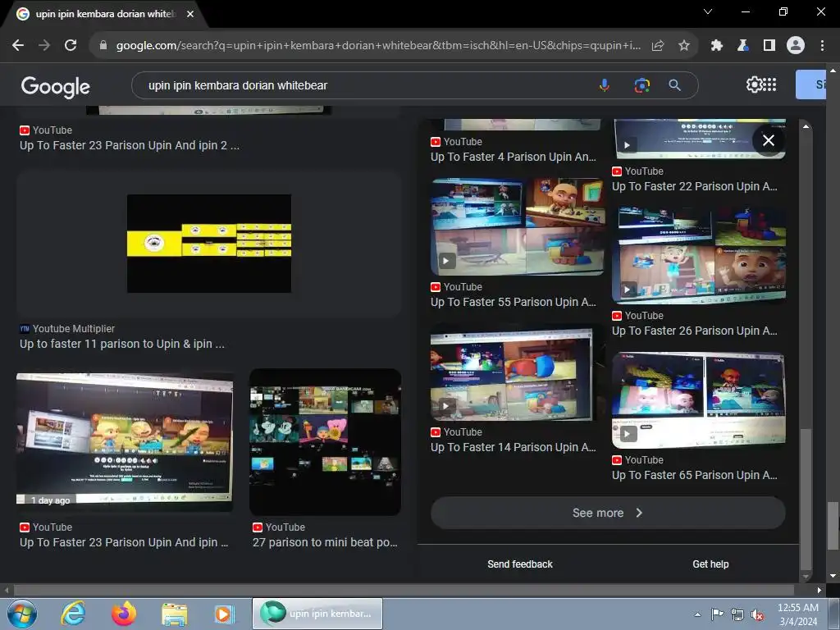Click the preview panel vertical scrollbar

[x=806, y=498]
